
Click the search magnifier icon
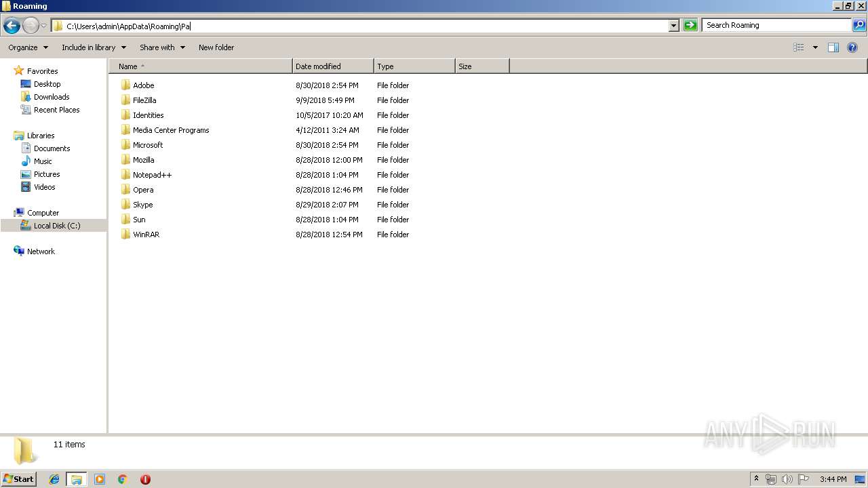859,25
